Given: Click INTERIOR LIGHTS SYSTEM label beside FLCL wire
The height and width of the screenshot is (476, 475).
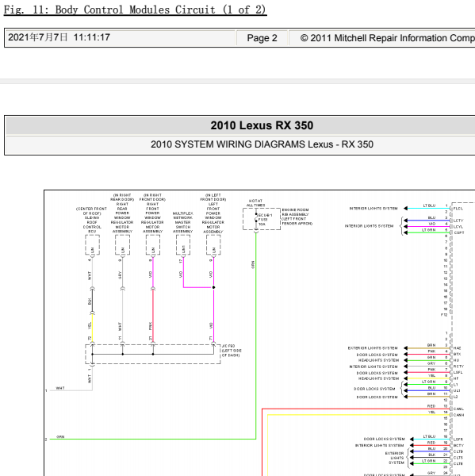Looking at the screenshot, I should [x=373, y=209].
